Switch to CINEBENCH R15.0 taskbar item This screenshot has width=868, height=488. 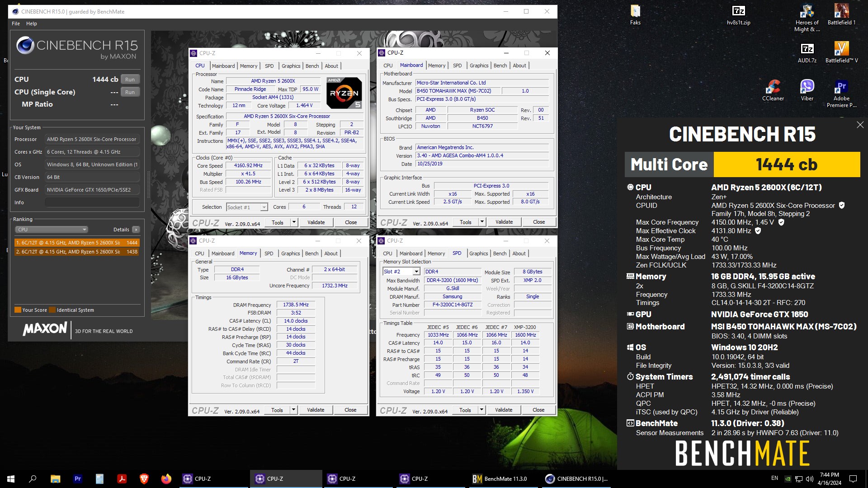[x=576, y=479]
